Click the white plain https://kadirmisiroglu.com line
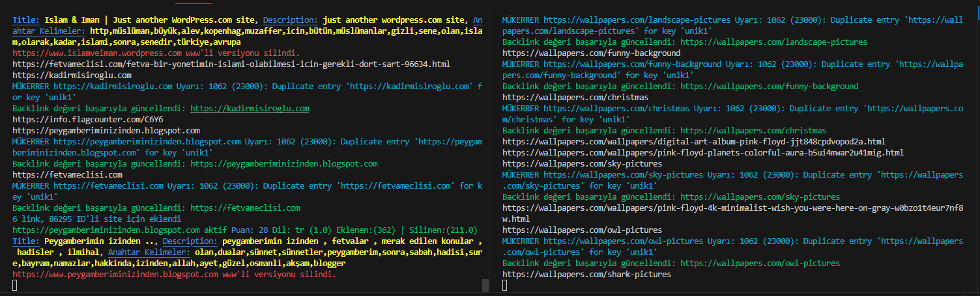The height and width of the screenshot is (296, 980). point(72,75)
